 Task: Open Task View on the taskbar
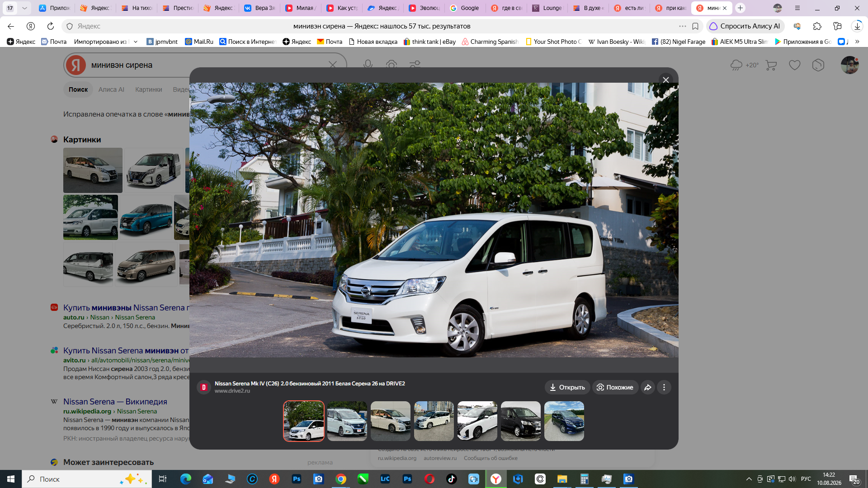[163, 479]
